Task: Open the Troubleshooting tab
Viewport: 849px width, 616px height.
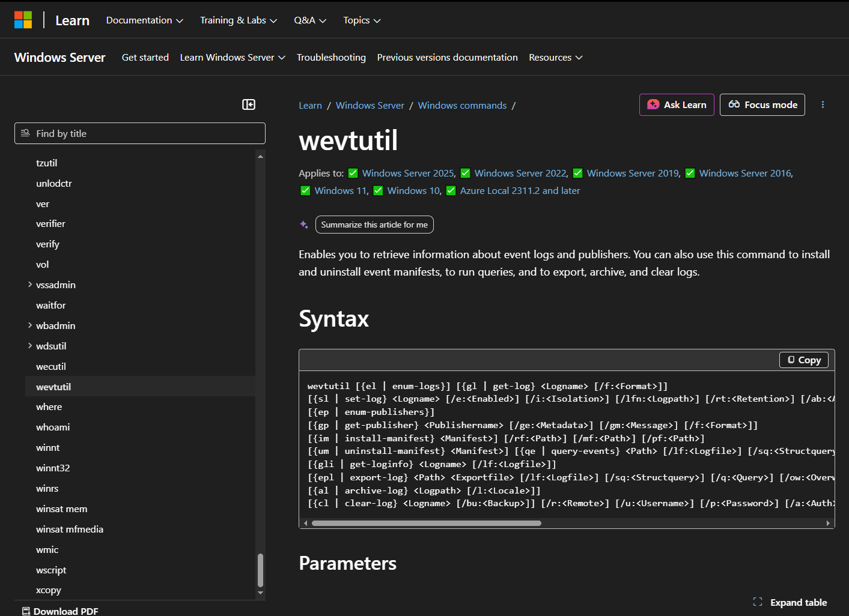Action: [x=331, y=58]
